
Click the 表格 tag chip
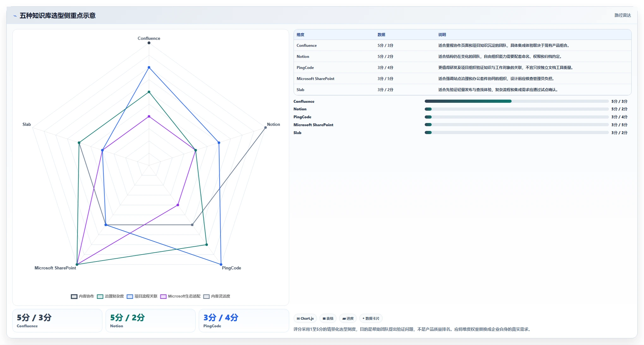pos(328,318)
